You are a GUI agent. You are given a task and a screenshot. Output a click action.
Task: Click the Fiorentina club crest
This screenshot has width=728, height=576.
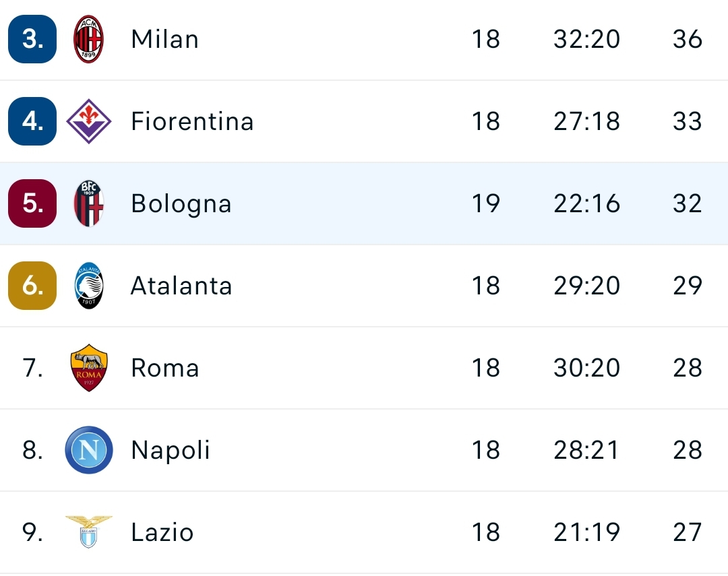coord(88,121)
